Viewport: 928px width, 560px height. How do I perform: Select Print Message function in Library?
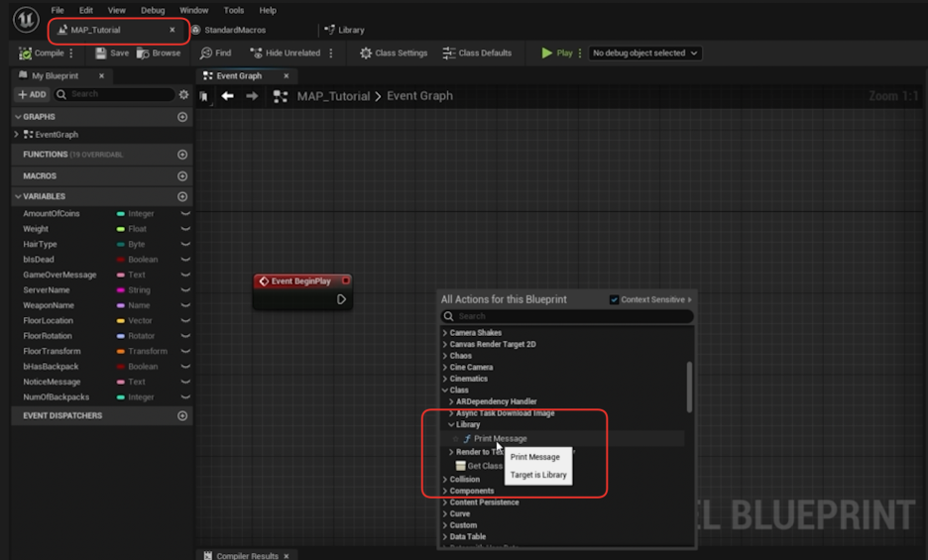[x=500, y=439]
